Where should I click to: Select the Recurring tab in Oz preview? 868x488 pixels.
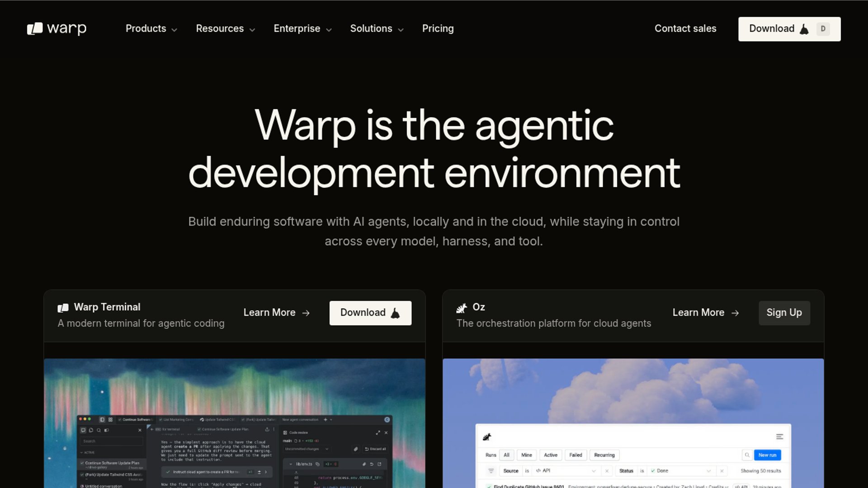pyautogui.click(x=604, y=455)
